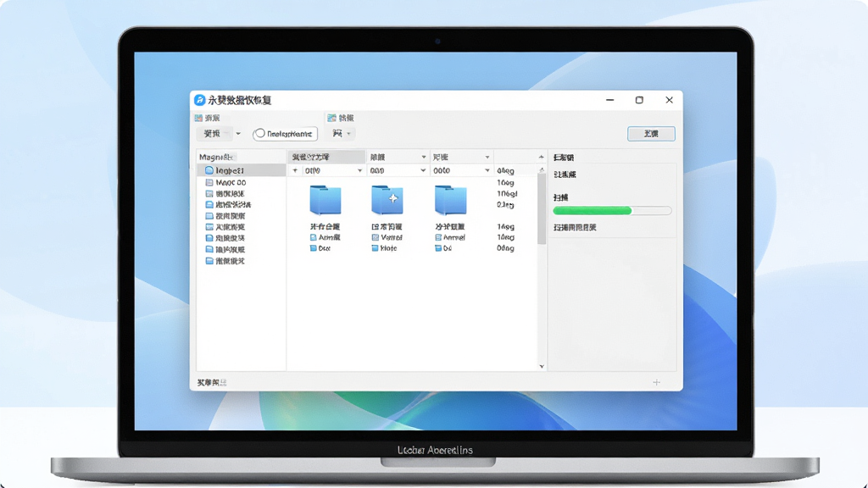Open the "0oto" filter dropdown arrow

click(487, 170)
